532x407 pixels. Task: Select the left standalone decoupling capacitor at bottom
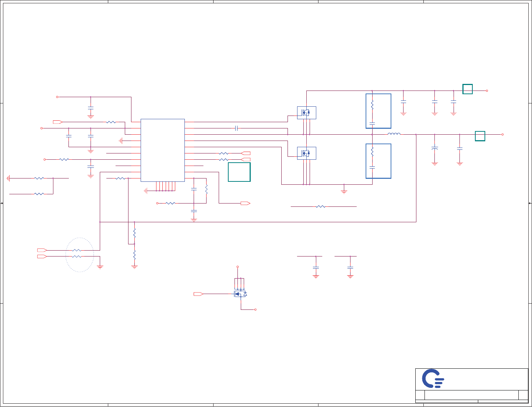coord(316,268)
